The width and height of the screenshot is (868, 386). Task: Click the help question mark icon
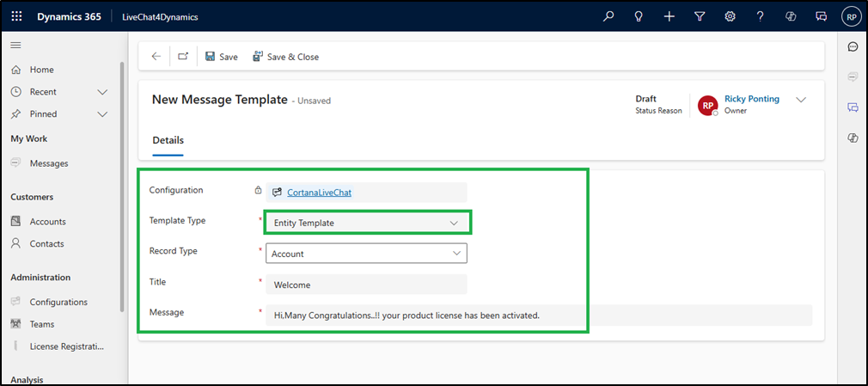tap(760, 16)
